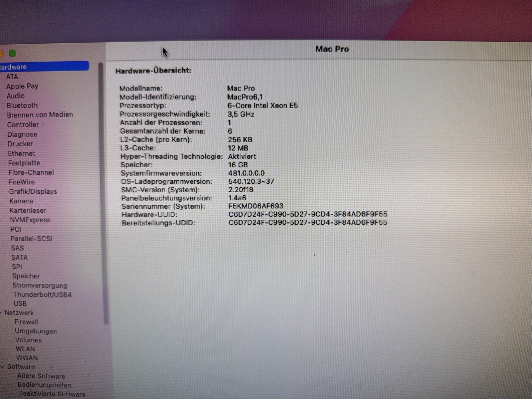This screenshot has height=399, width=532.
Task: Open the Diagnose section
Action: 22,134
